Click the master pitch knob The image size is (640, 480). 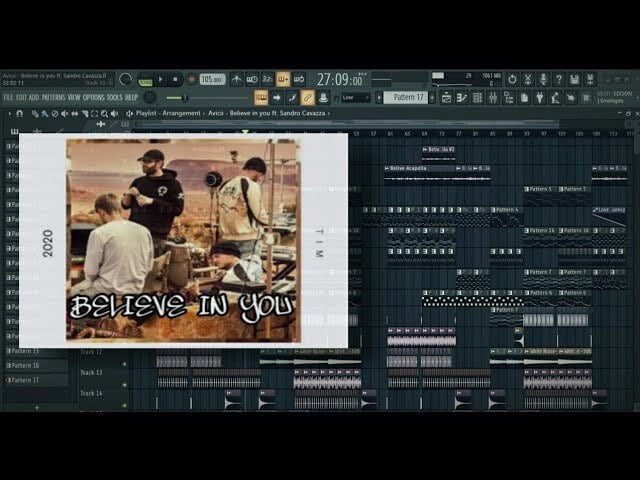150,98
